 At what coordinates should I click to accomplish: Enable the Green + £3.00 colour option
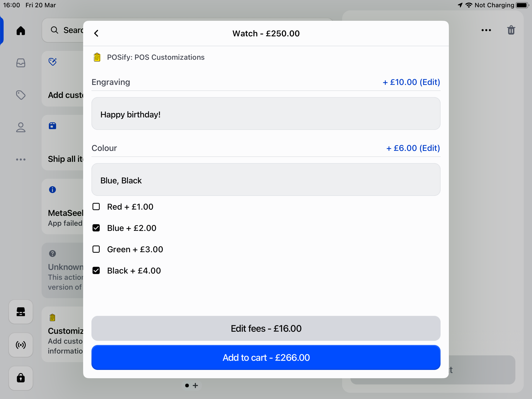point(96,249)
